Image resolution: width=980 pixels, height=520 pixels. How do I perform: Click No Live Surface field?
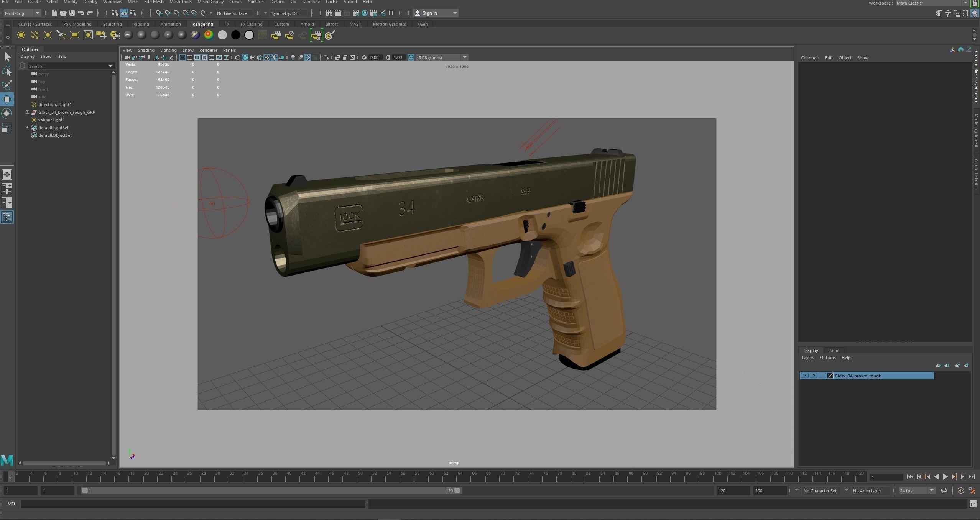coord(234,13)
